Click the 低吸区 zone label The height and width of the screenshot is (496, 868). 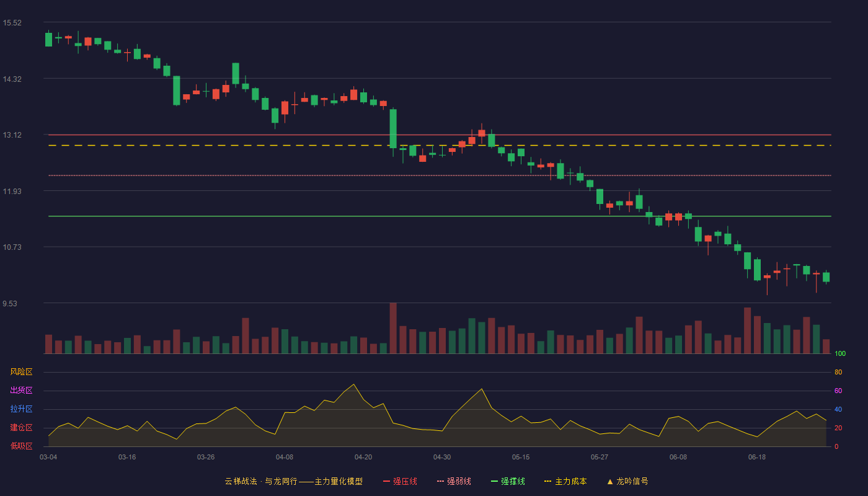[21, 446]
